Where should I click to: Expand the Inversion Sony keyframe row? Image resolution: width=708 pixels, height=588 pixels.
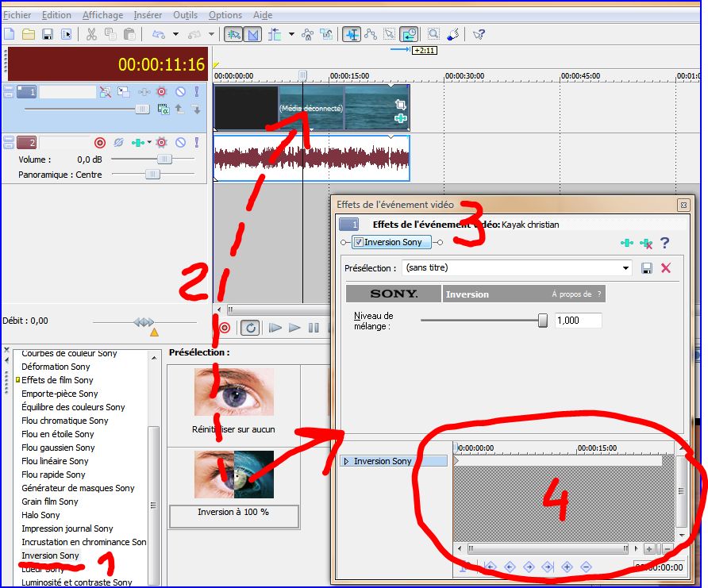[x=346, y=461]
